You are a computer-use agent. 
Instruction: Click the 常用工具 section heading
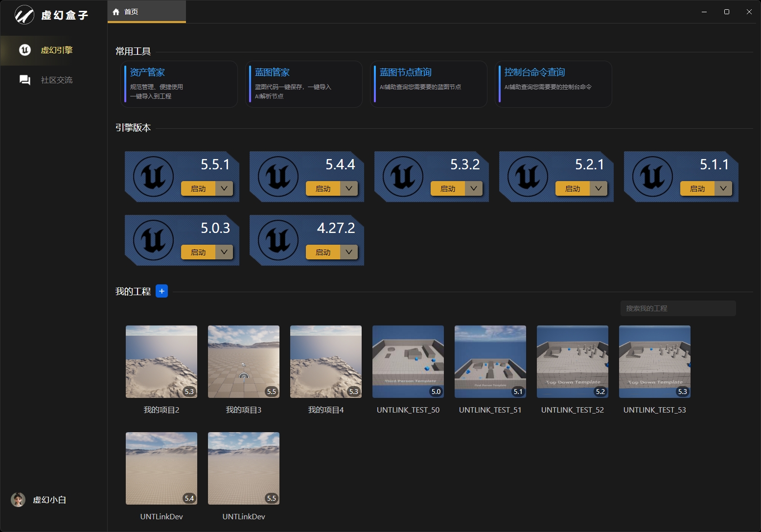coord(133,51)
